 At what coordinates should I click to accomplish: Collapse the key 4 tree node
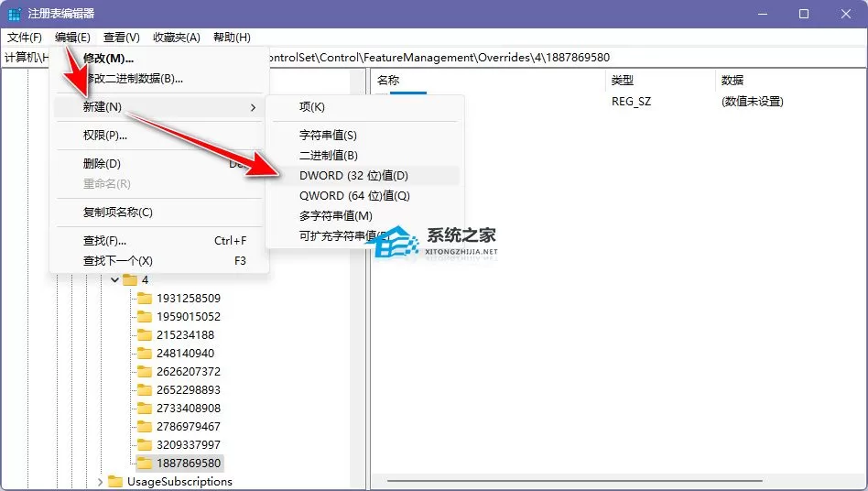click(114, 280)
